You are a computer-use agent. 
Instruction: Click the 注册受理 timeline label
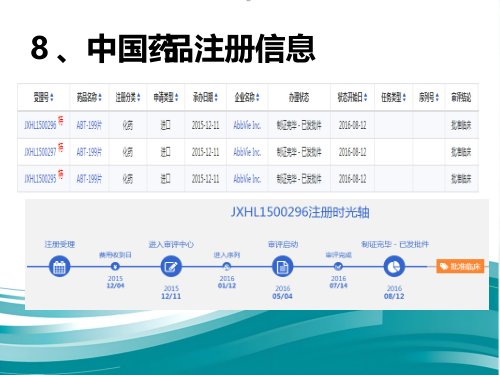click(x=60, y=244)
